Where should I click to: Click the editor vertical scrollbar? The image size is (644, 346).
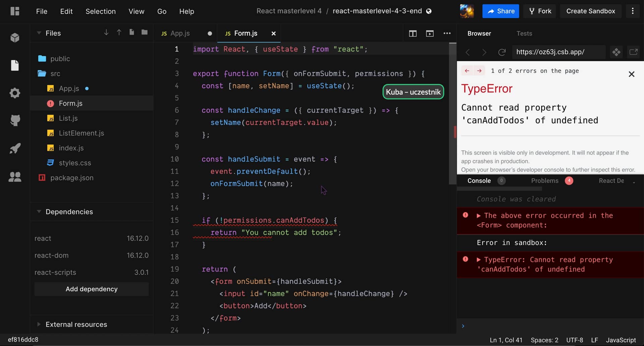(x=452, y=113)
